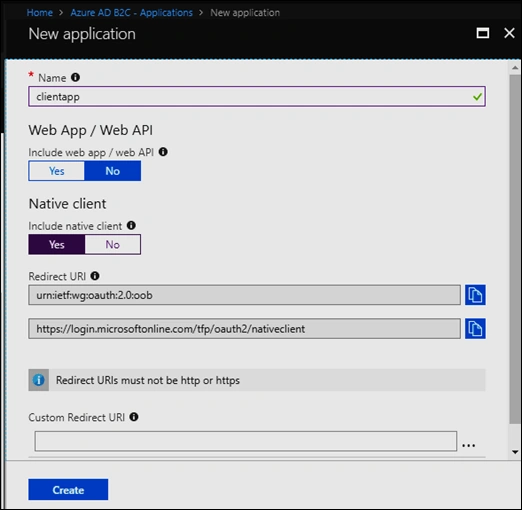
Task: Copy the nativeclient redirect URI
Action: click(x=475, y=329)
